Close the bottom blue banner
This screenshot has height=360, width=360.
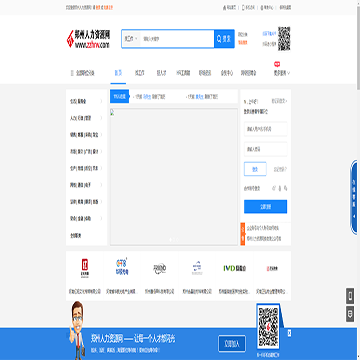tap(289, 332)
